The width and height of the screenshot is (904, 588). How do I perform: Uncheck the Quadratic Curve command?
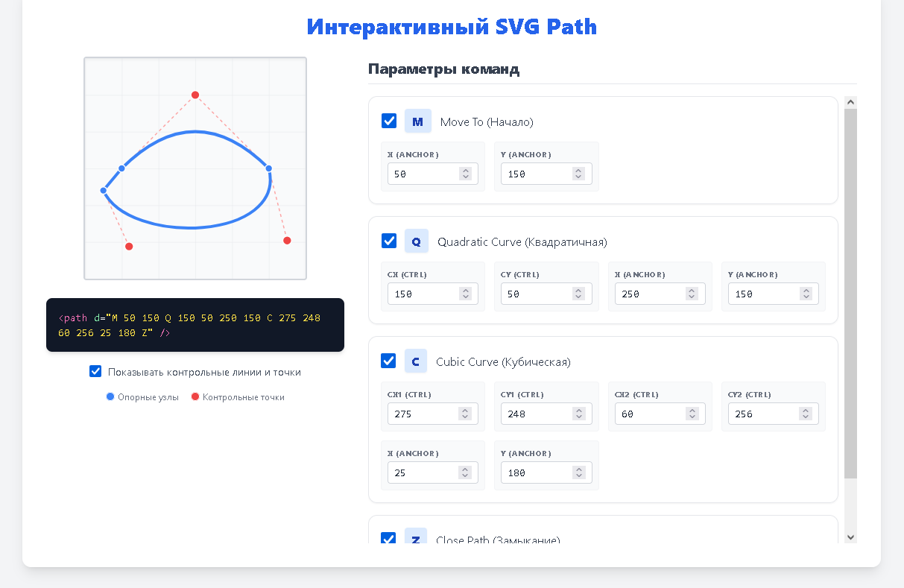point(389,241)
